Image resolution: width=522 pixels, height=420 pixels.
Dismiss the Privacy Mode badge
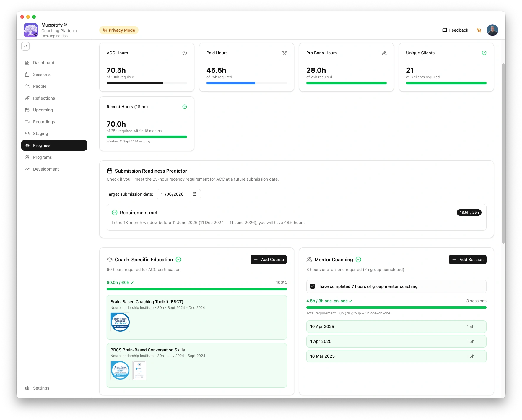pyautogui.click(x=119, y=30)
